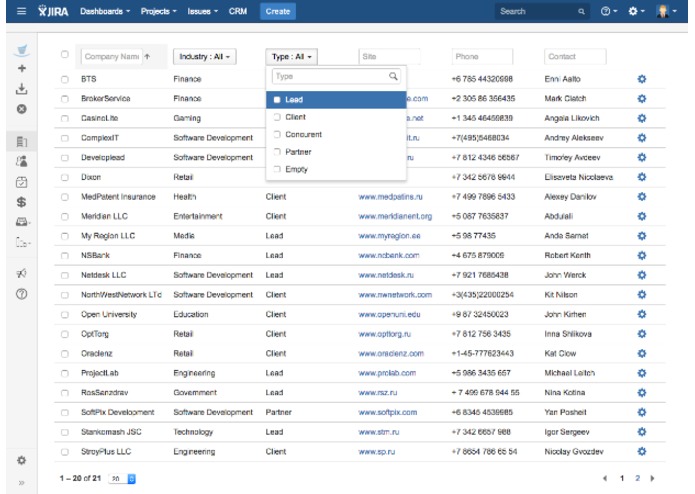This screenshot has width=695, height=494.
Task: Click the header Search box
Action: pyautogui.click(x=543, y=11)
